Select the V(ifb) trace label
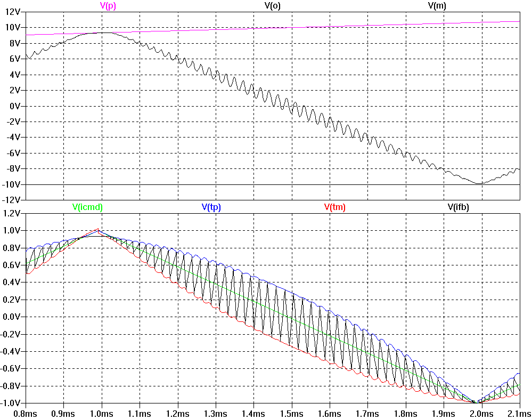Viewport: 532px width, 420px height. (x=459, y=207)
